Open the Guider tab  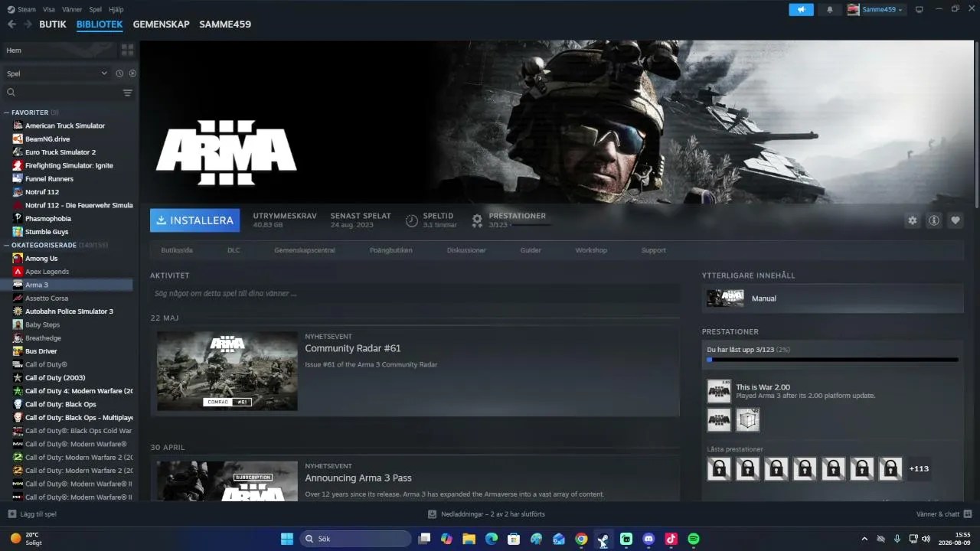coord(531,250)
